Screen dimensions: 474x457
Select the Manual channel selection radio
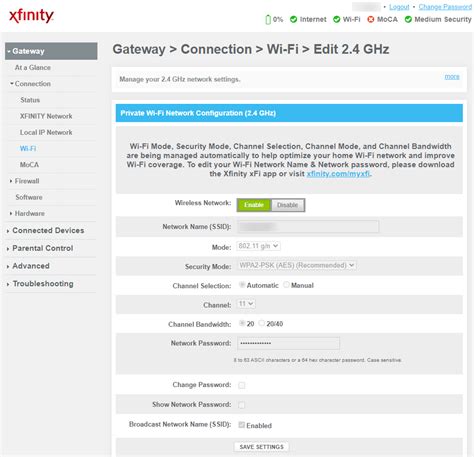pos(286,285)
